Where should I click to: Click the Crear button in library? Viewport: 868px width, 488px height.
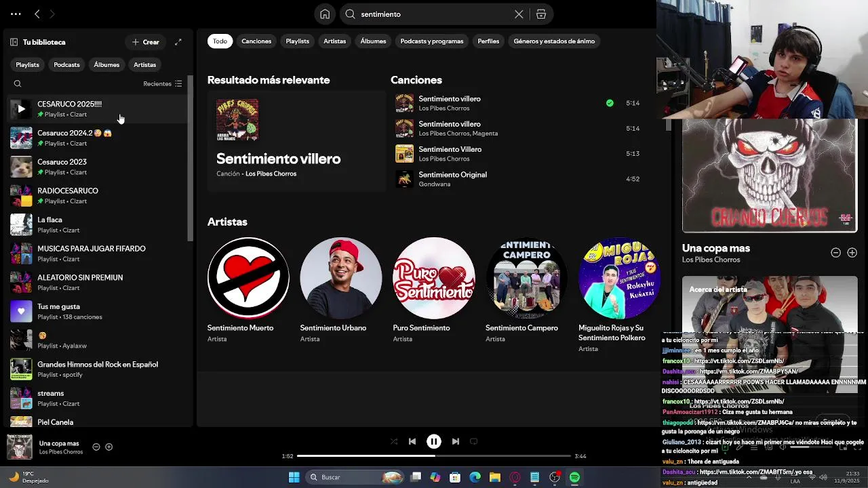point(146,42)
